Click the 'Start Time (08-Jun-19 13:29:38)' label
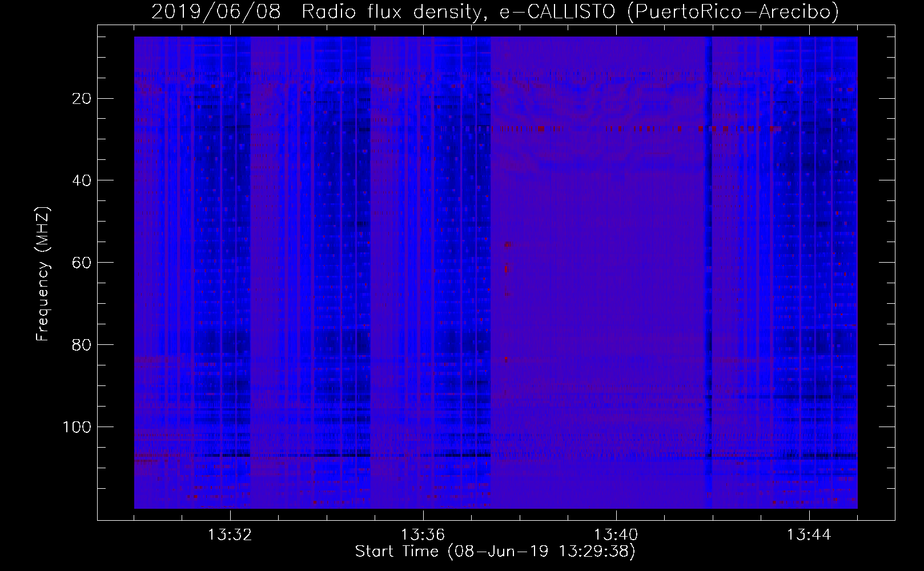924x571 pixels. pos(495,552)
